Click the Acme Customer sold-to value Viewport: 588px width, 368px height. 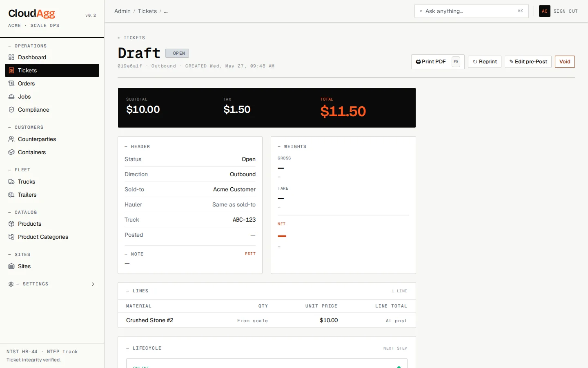click(x=234, y=189)
